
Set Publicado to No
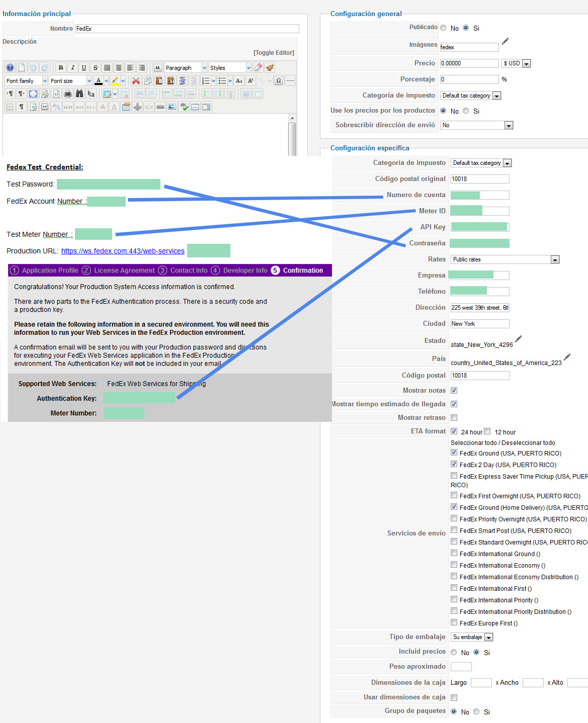click(x=443, y=28)
